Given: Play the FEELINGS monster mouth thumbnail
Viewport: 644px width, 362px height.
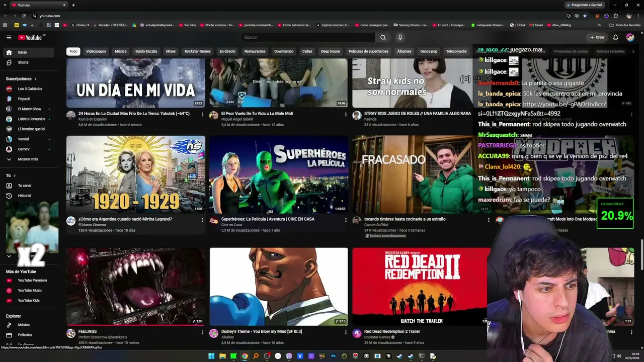Looking at the screenshot, I should 136,287.
